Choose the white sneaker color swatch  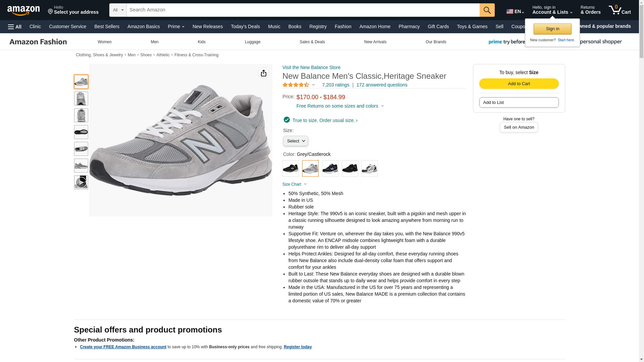369,169
